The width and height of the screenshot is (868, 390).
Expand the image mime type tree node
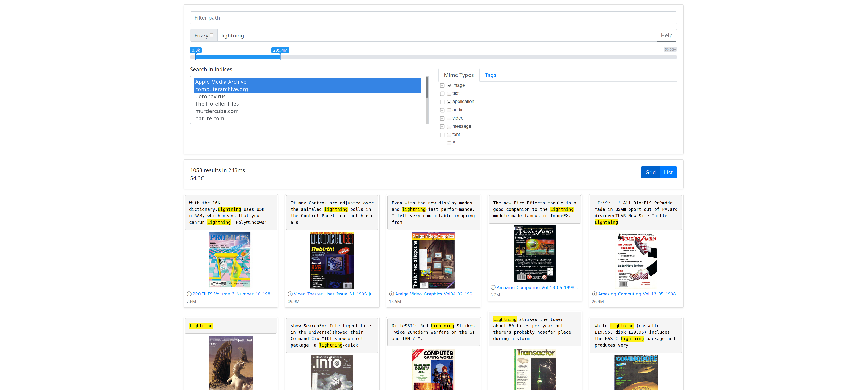tap(442, 86)
